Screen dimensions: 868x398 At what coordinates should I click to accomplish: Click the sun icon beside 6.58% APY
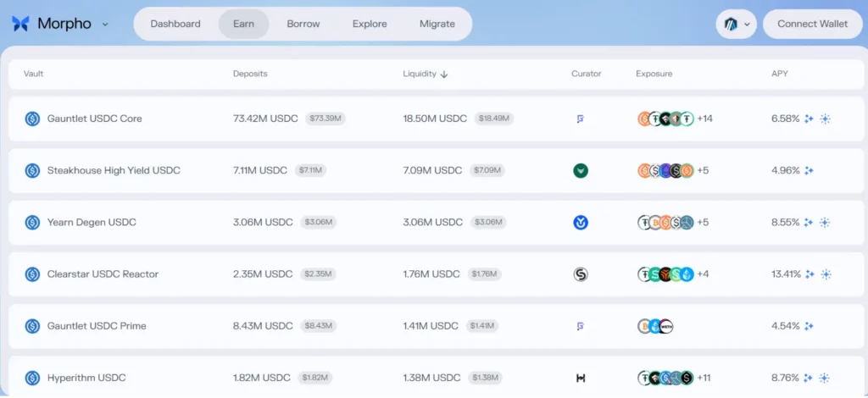point(825,119)
